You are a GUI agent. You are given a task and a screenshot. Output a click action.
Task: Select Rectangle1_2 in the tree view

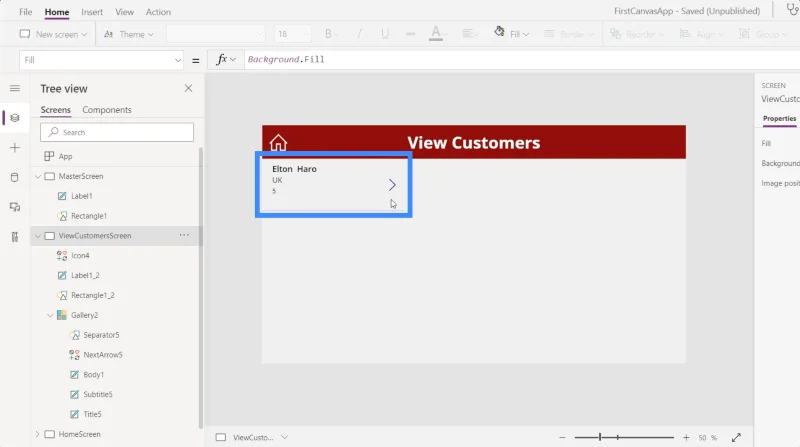(92, 295)
